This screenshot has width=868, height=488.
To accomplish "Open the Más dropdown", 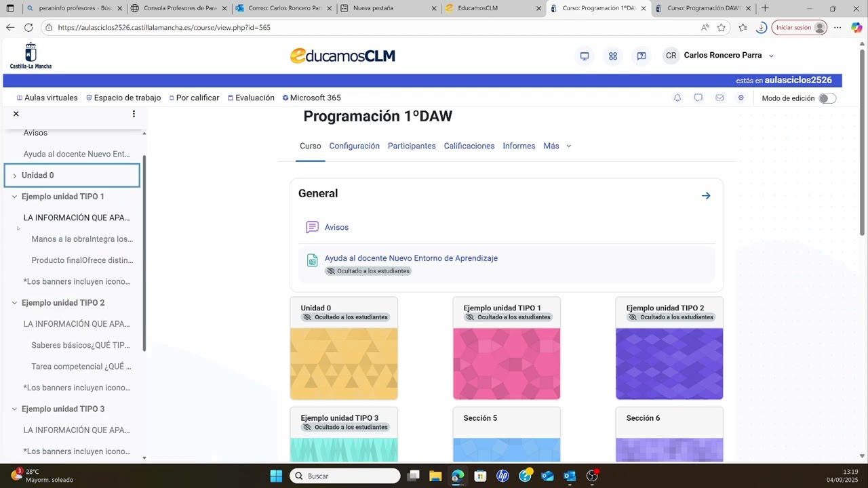I will 557,146.
